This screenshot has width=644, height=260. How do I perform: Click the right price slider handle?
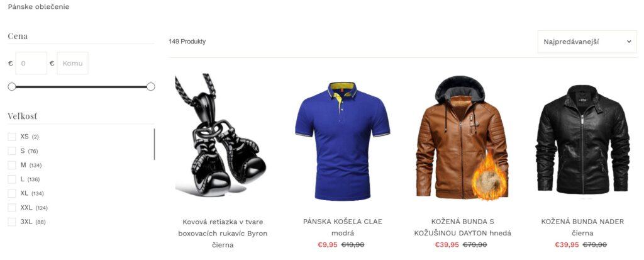tap(151, 87)
